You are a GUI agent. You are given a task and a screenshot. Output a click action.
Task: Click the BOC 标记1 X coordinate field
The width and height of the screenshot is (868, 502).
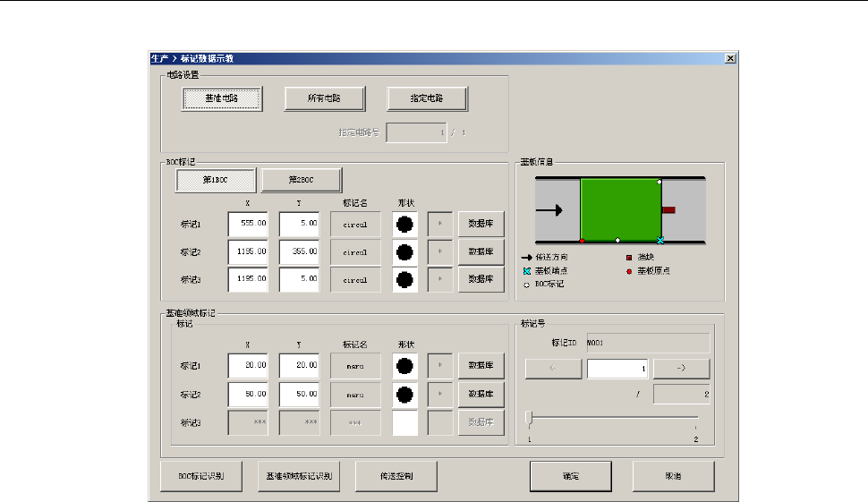(248, 225)
